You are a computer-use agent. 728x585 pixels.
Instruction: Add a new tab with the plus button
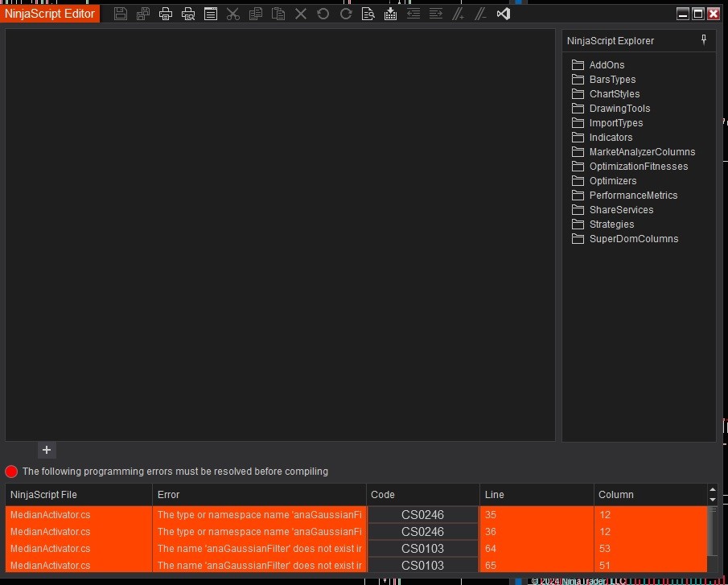point(47,450)
